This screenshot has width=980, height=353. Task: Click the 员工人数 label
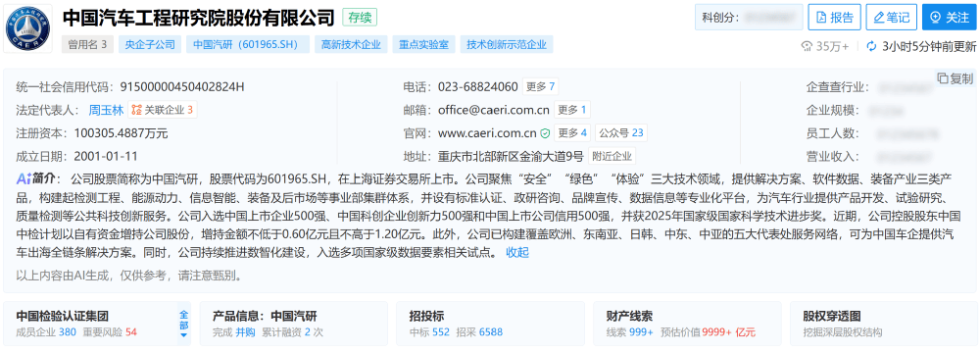click(832, 133)
